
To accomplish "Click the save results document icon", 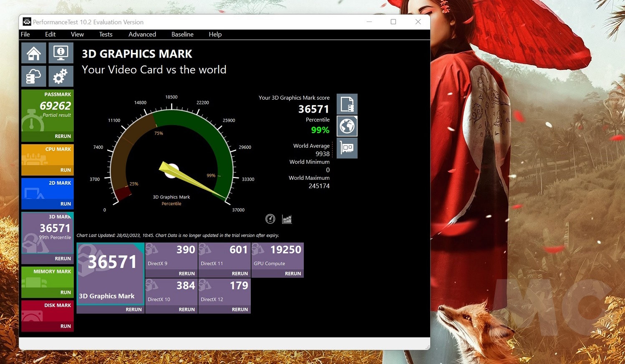I will (347, 104).
